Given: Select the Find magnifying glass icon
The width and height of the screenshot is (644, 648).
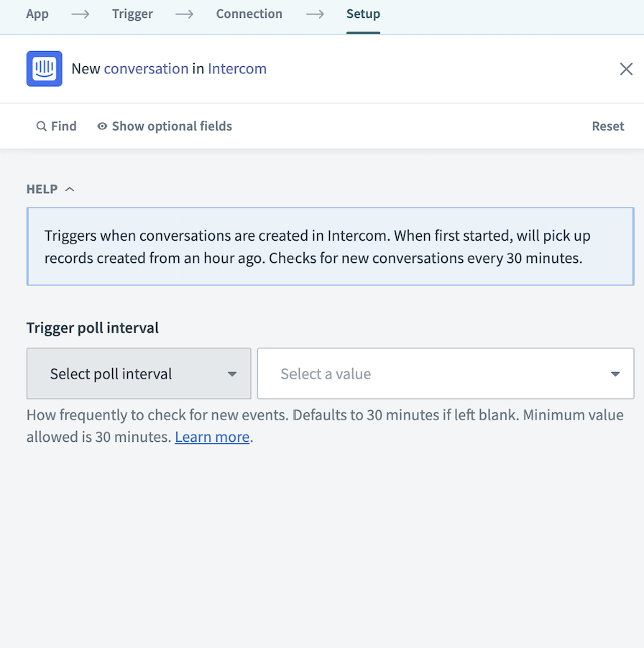Looking at the screenshot, I should pyautogui.click(x=41, y=126).
